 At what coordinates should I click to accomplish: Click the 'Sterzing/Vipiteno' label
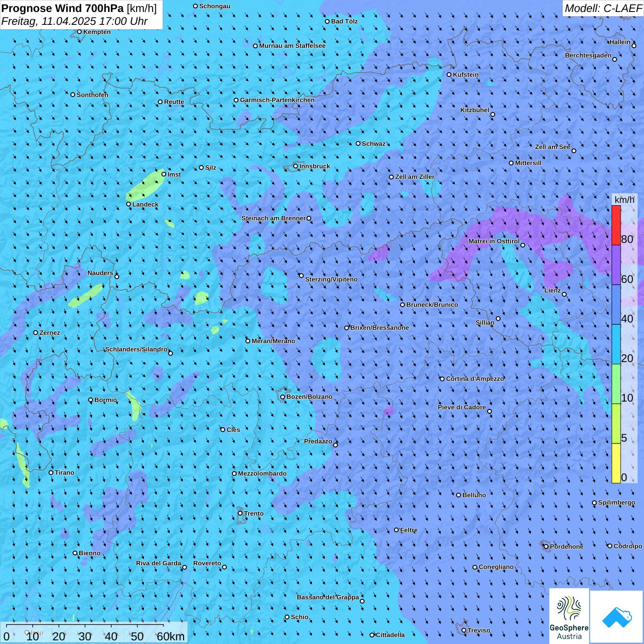pos(331,279)
